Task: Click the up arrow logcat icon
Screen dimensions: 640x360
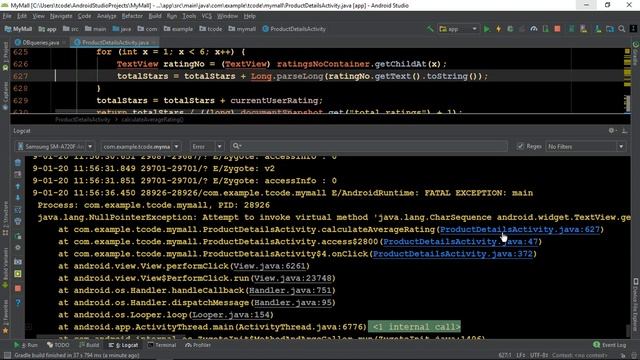Action: pyautogui.click(x=18, y=186)
